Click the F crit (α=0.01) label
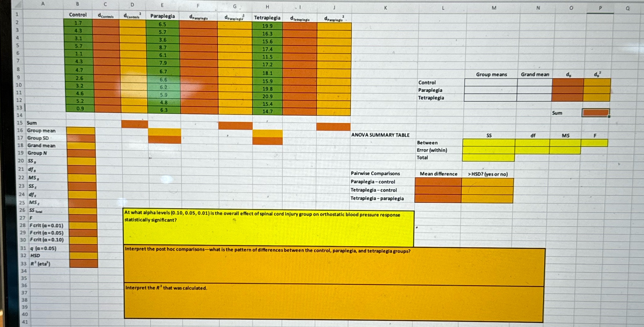The height and width of the screenshot is (327, 644). click(46, 226)
